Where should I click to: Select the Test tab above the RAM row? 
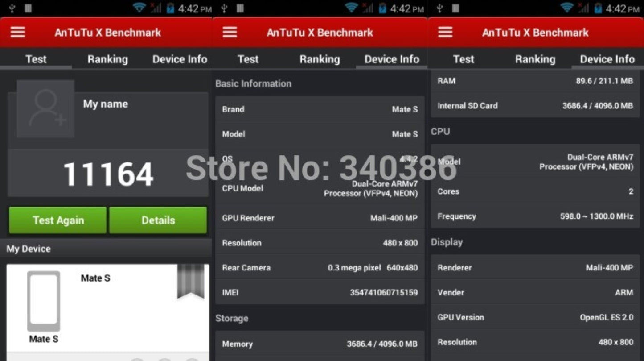464,59
